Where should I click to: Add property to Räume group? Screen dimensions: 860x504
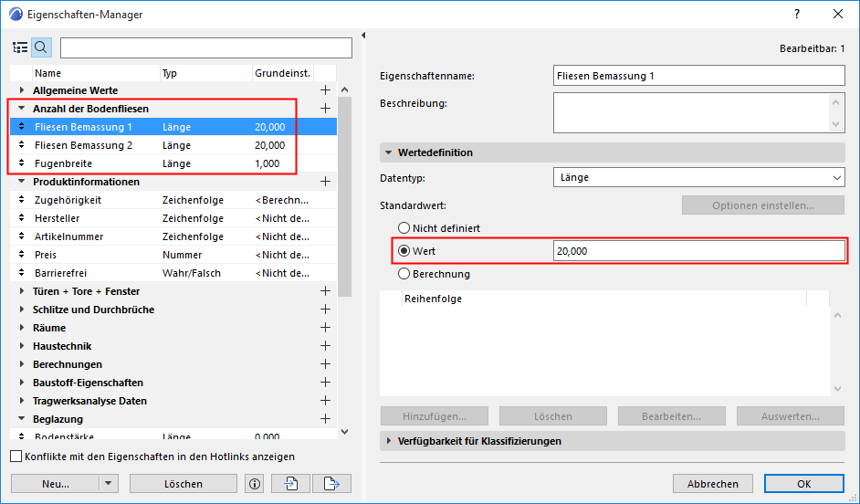coord(325,328)
